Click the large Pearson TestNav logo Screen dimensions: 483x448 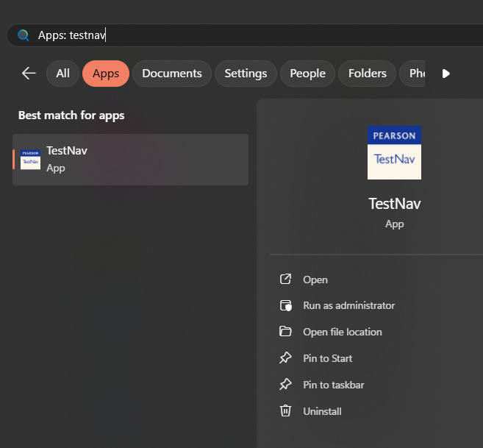[x=394, y=152]
